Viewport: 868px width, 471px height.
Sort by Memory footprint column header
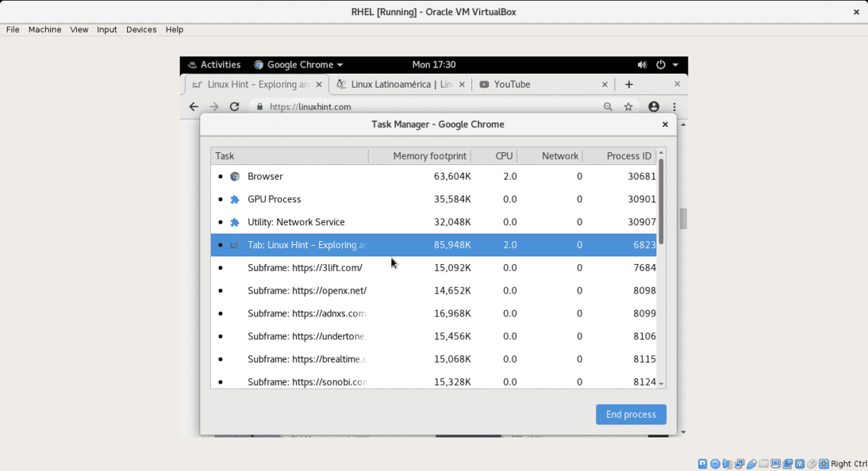[x=429, y=156]
